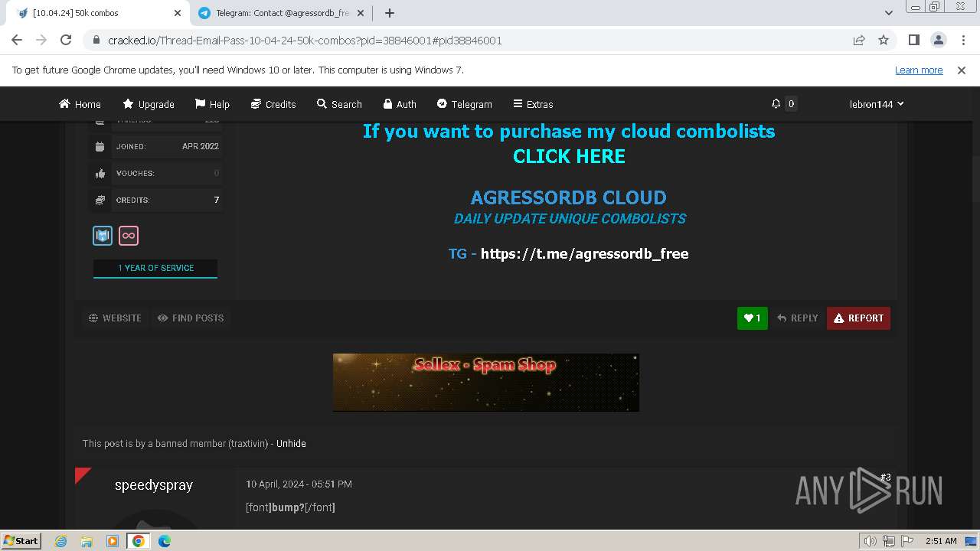Open File Explorer from taskbar
The image size is (980, 551).
pos(87,541)
